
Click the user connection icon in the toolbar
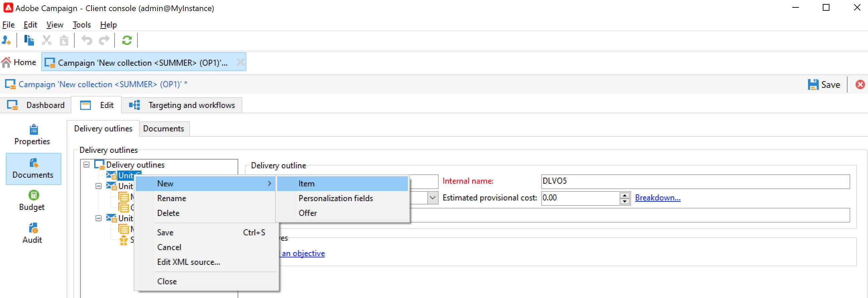pos(6,41)
